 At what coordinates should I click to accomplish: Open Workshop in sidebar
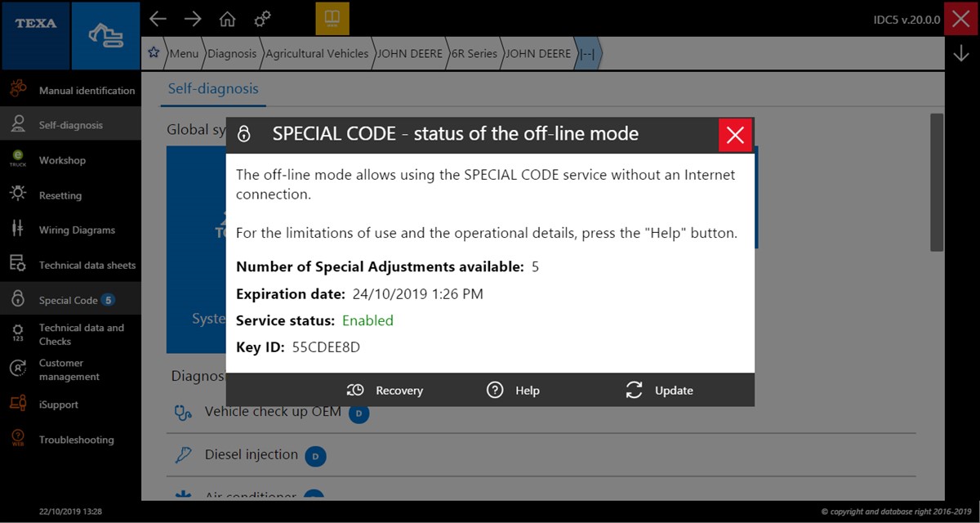[x=70, y=160]
